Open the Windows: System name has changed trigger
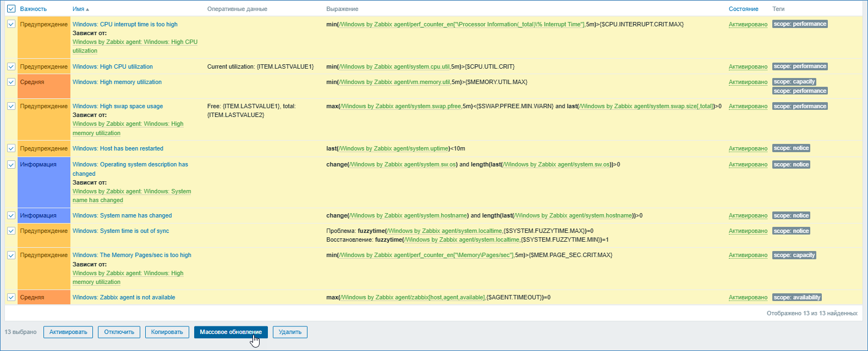The width and height of the screenshot is (868, 351). pos(122,215)
